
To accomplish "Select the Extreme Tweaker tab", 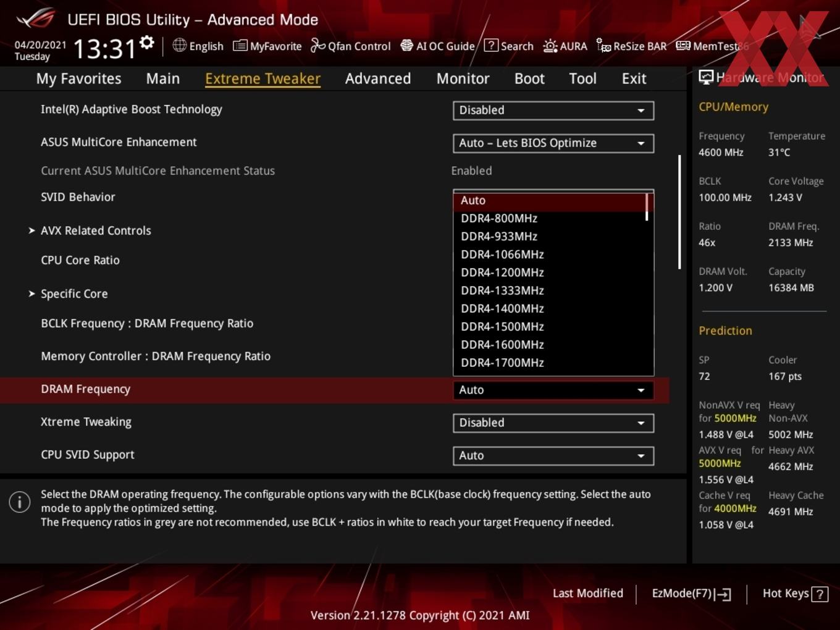I will (262, 79).
